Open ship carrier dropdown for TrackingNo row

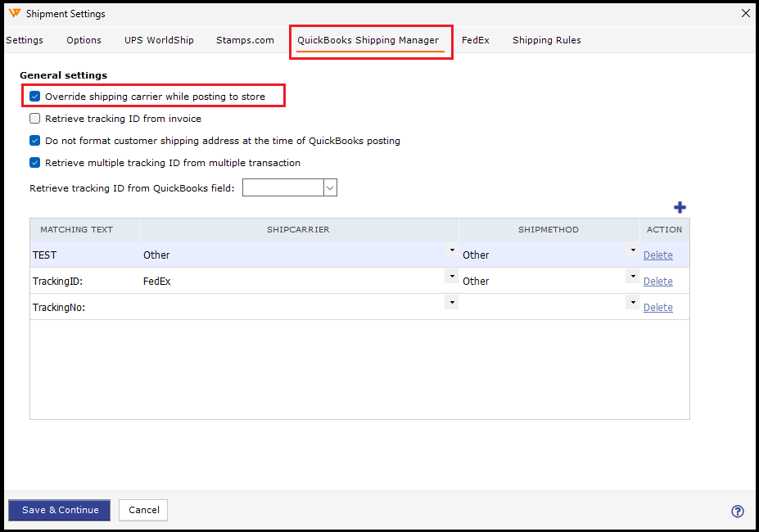click(x=451, y=303)
